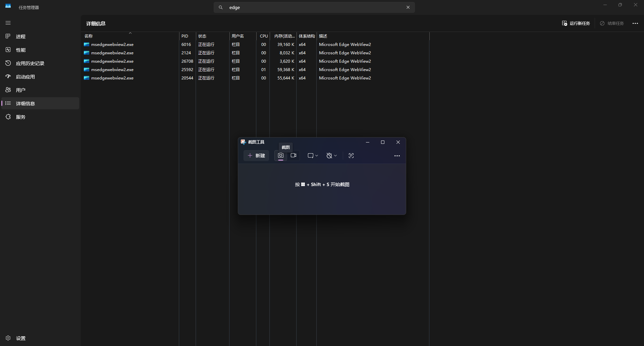644x346 pixels.
Task: Sort by the Memory (内存) column header
Action: tap(283, 36)
